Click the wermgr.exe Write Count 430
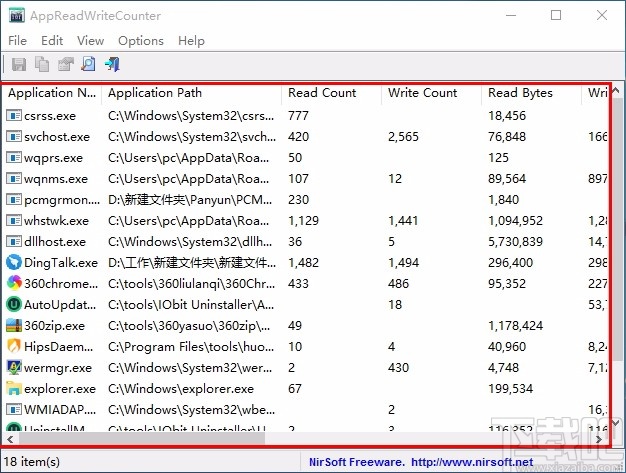The image size is (626, 473). tap(398, 367)
